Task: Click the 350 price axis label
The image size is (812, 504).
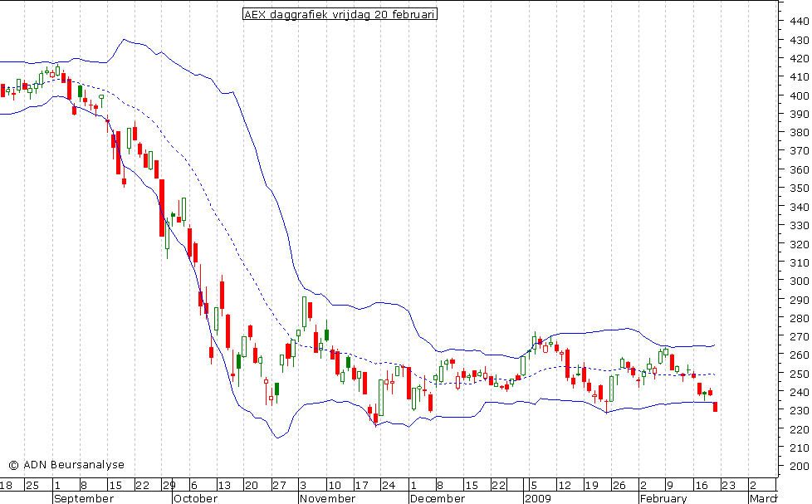Action: pyautogui.click(x=800, y=188)
